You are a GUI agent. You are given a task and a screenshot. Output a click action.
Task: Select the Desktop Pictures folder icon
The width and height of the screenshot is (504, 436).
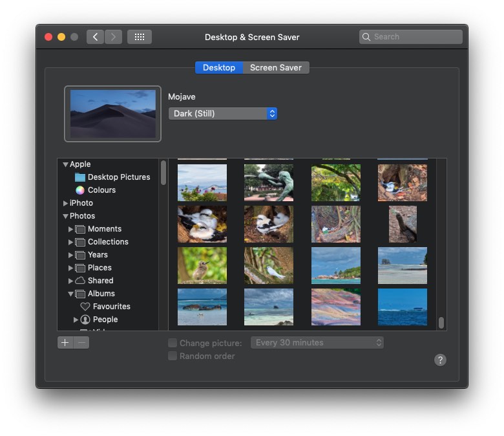pyautogui.click(x=79, y=177)
